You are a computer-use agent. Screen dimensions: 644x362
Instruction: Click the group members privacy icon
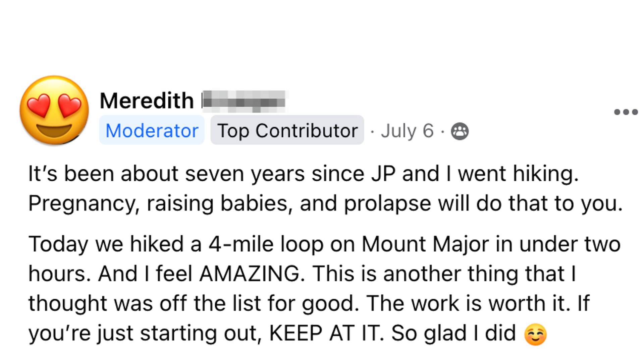click(x=460, y=131)
